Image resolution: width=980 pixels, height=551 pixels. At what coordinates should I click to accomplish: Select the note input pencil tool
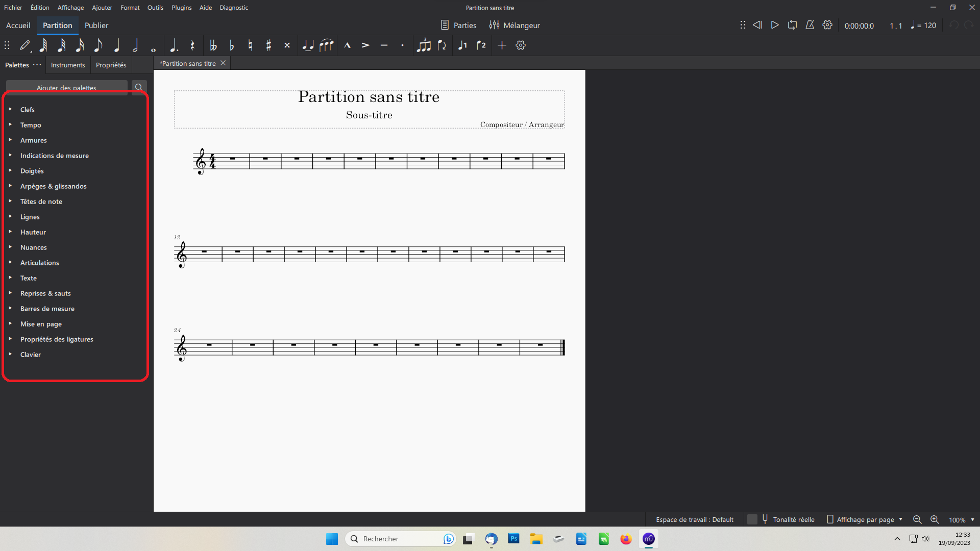click(x=24, y=45)
